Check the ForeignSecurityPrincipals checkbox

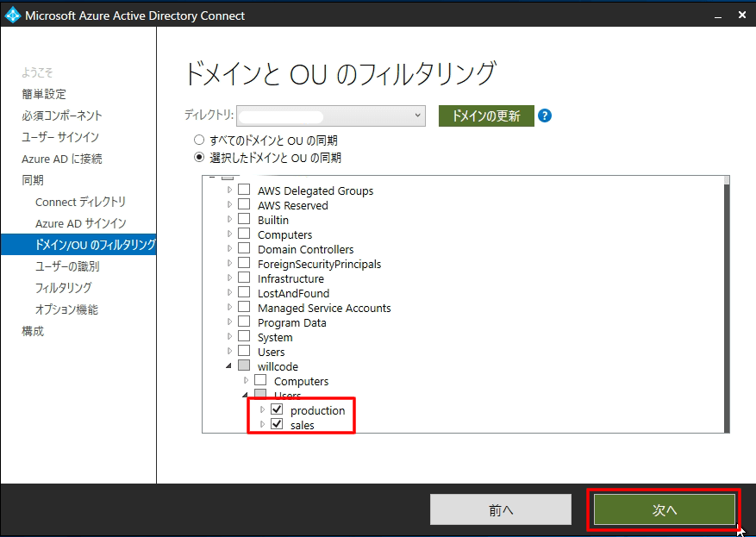click(x=244, y=263)
